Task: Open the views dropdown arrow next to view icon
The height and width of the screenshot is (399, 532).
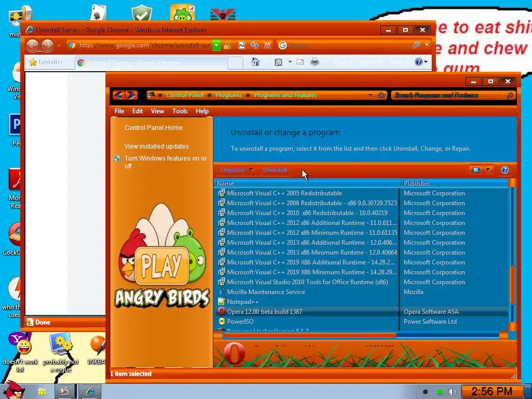Action: pos(488,170)
